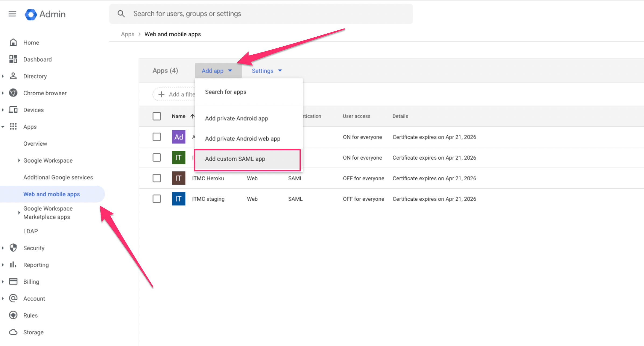Expand the Security section arrow
The width and height of the screenshot is (644, 346).
pyautogui.click(x=3, y=248)
